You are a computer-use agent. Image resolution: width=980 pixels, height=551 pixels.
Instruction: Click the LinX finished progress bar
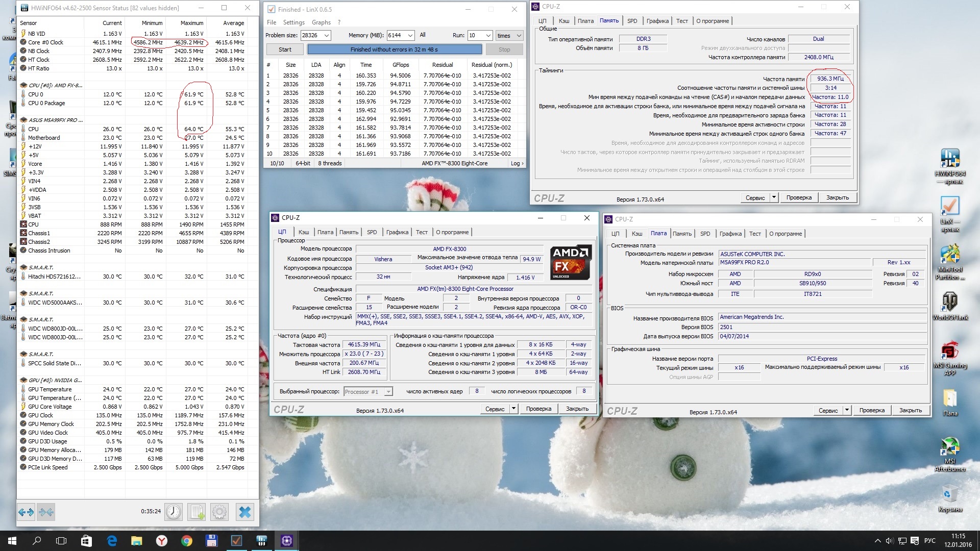pyautogui.click(x=394, y=49)
